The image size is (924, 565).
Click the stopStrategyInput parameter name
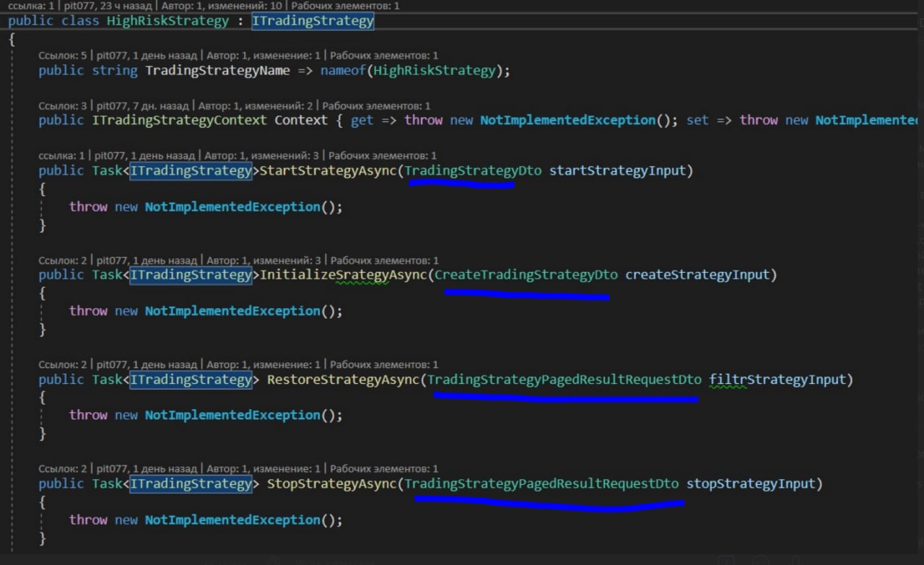pyautogui.click(x=751, y=483)
